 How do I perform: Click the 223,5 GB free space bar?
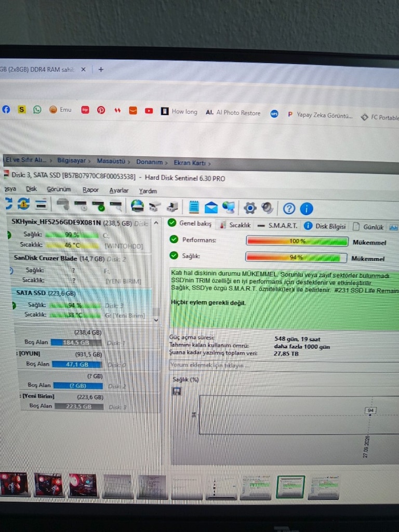point(79,406)
